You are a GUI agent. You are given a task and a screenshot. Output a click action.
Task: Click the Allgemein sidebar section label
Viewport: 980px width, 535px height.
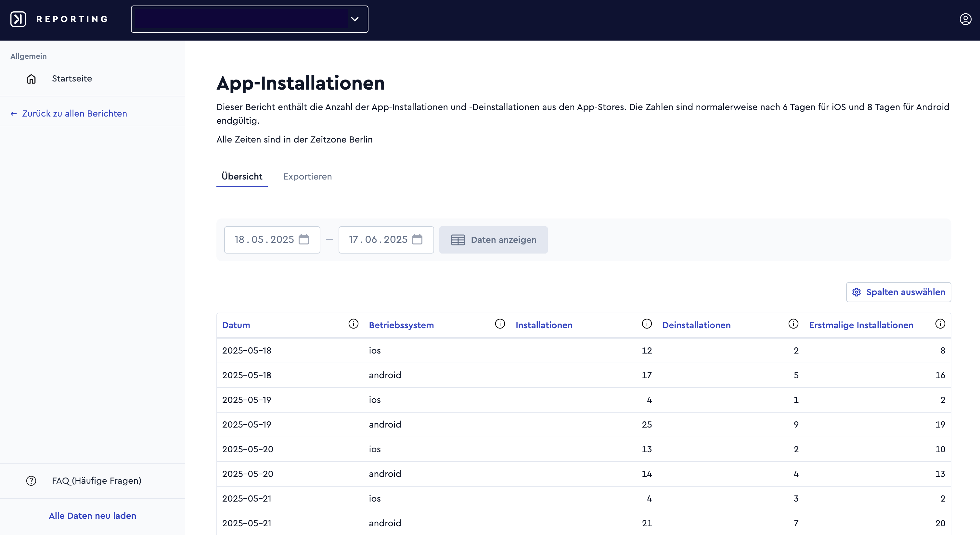(x=29, y=56)
